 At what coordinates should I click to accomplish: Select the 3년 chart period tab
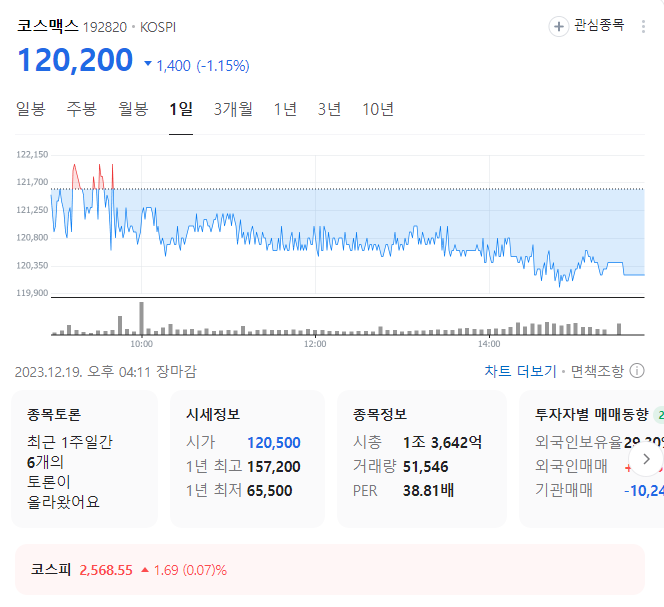tap(329, 109)
